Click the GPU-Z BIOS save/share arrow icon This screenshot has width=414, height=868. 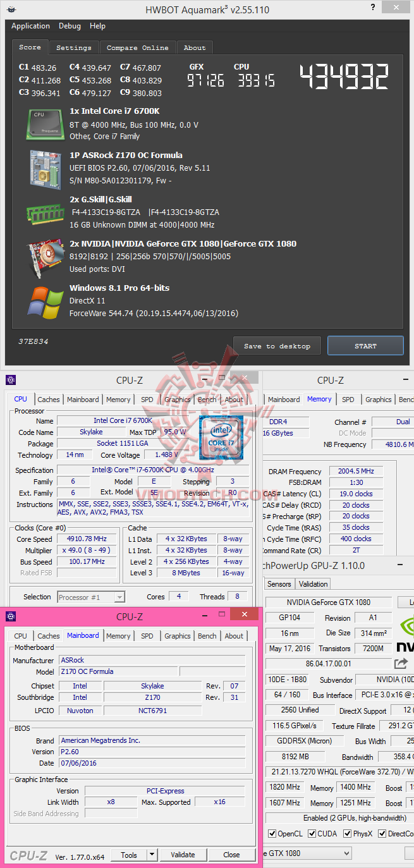401,663
